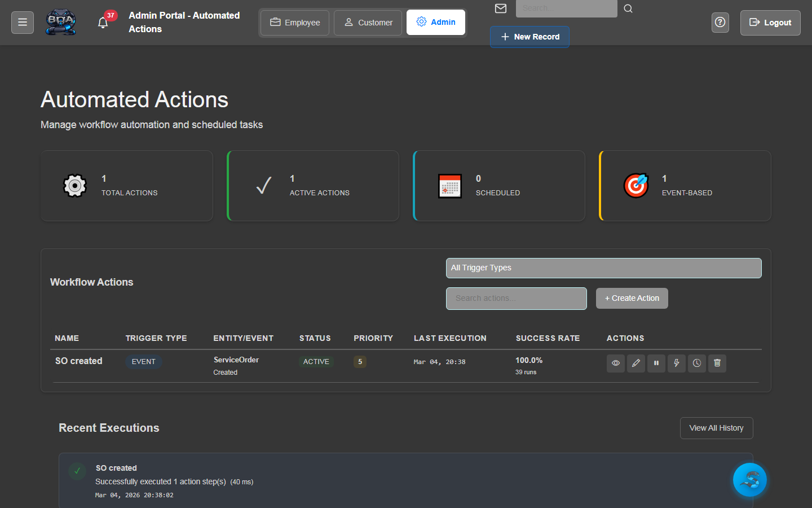
Task: Open the mail envelope icon
Action: click(500, 8)
